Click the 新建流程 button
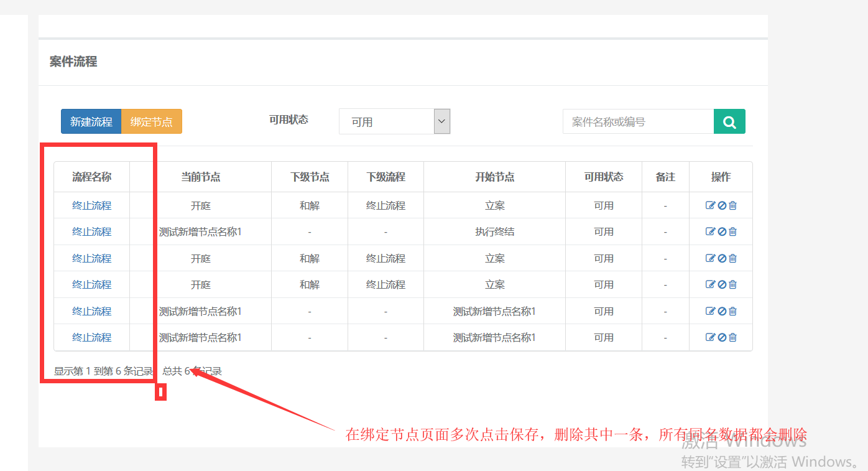This screenshot has width=868, height=471. point(91,122)
